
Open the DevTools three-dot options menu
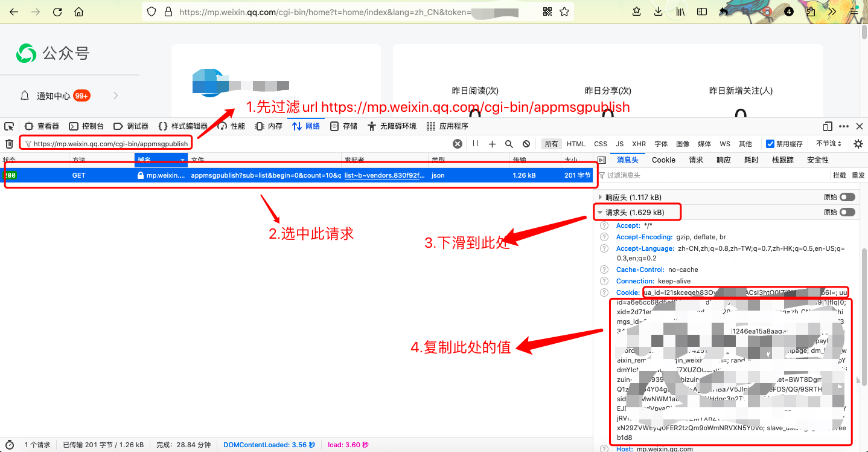[844, 126]
